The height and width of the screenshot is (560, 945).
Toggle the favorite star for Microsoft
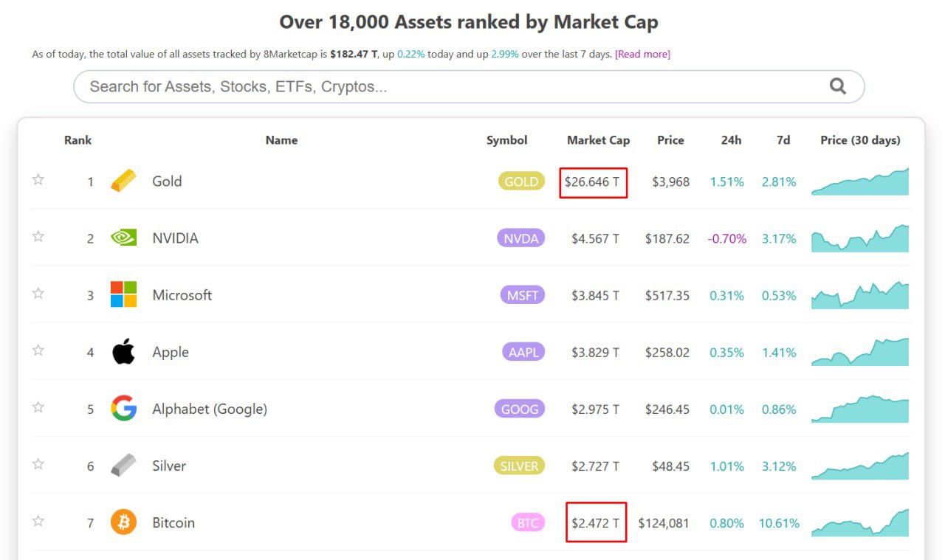[x=38, y=294]
